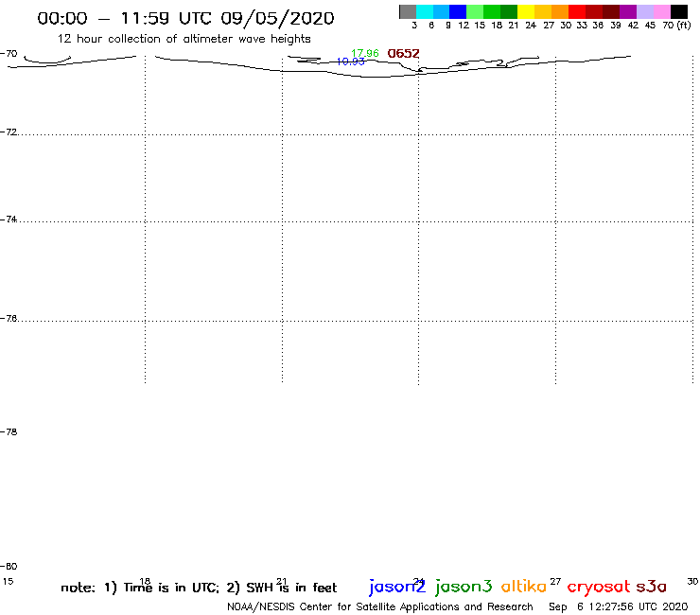This screenshot has width=700, height=615.
Task: Click the pink swatch between 45 and 70
Action: point(662,11)
